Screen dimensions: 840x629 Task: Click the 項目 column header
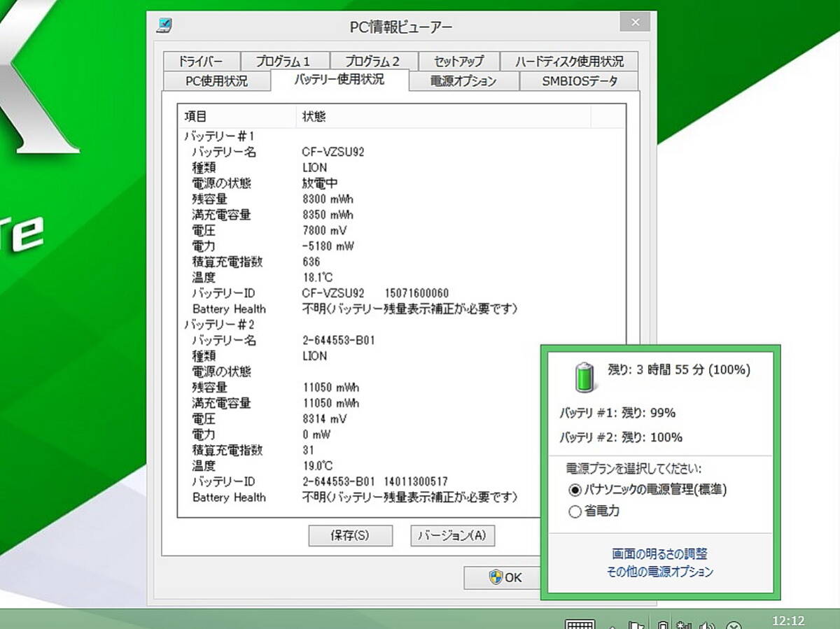point(237,116)
